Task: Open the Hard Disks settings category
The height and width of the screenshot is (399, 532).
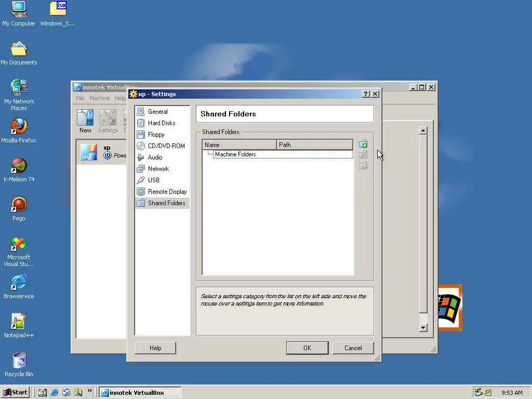Action: tap(162, 123)
